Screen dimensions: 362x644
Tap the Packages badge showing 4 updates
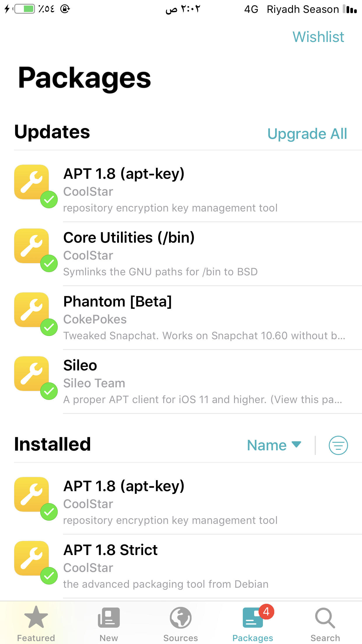(266, 611)
